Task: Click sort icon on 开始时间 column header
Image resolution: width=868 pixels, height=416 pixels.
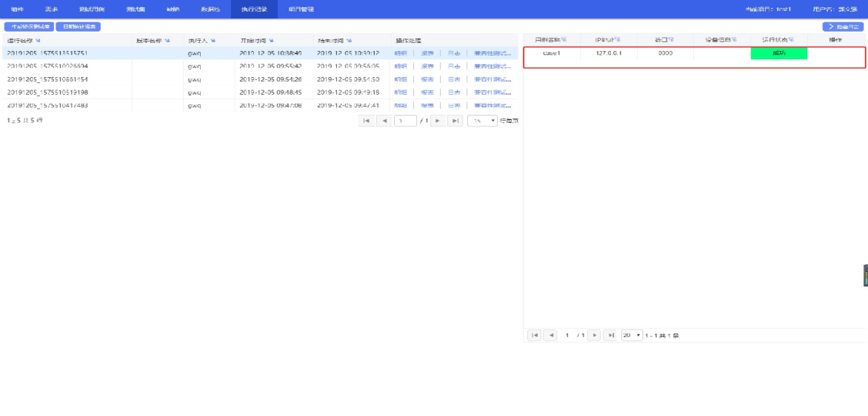Action: pyautogui.click(x=271, y=40)
